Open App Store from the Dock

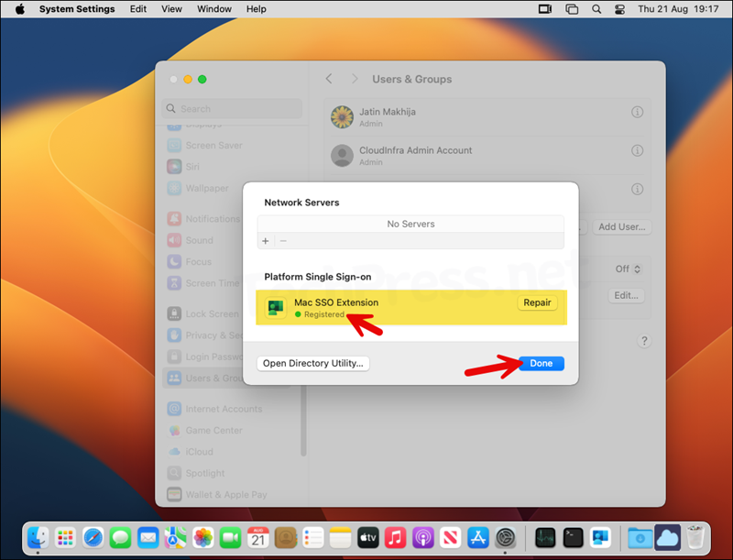coord(477,538)
